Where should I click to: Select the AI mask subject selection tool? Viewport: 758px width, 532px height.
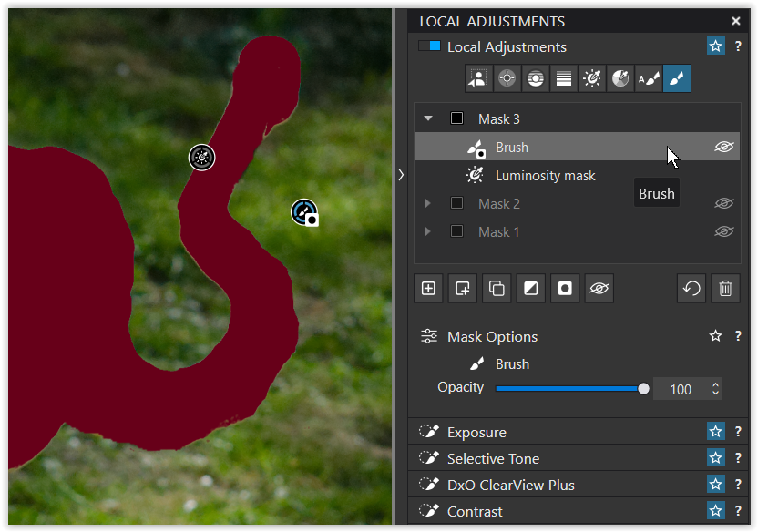pyautogui.click(x=477, y=79)
